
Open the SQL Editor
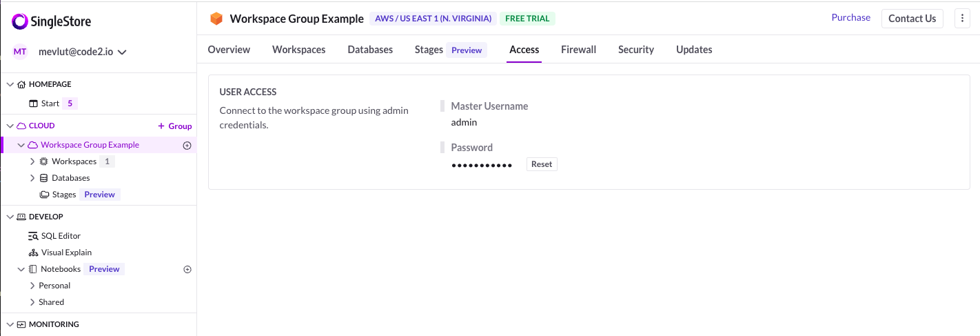54,236
